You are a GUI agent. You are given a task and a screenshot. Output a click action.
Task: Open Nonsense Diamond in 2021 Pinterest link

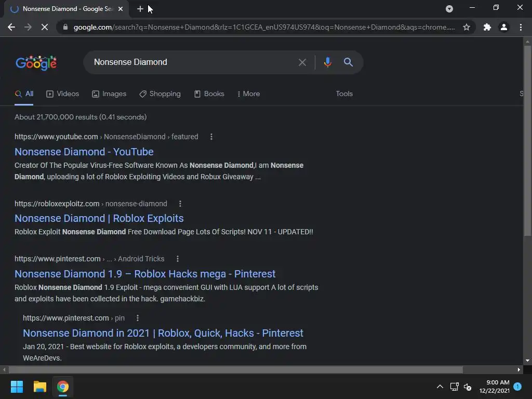[x=163, y=333]
